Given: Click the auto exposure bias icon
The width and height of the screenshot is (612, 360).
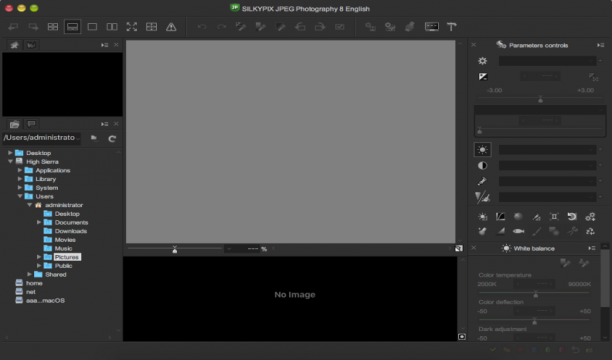Looking at the screenshot, I should 593,77.
